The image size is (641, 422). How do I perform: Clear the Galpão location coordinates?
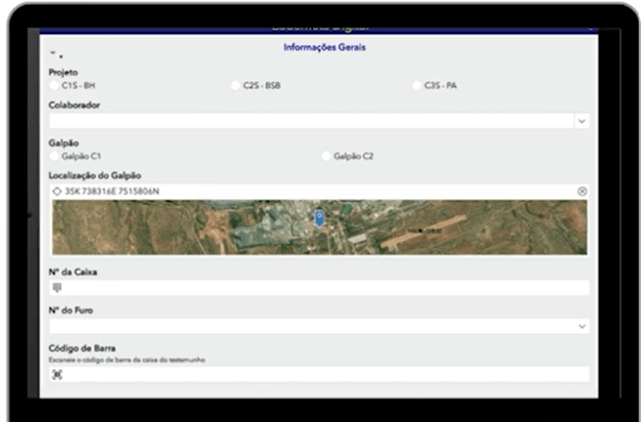click(x=582, y=191)
